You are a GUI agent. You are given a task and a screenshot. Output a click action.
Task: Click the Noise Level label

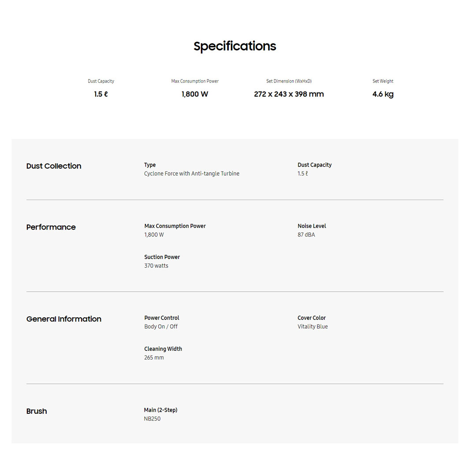[312, 226]
